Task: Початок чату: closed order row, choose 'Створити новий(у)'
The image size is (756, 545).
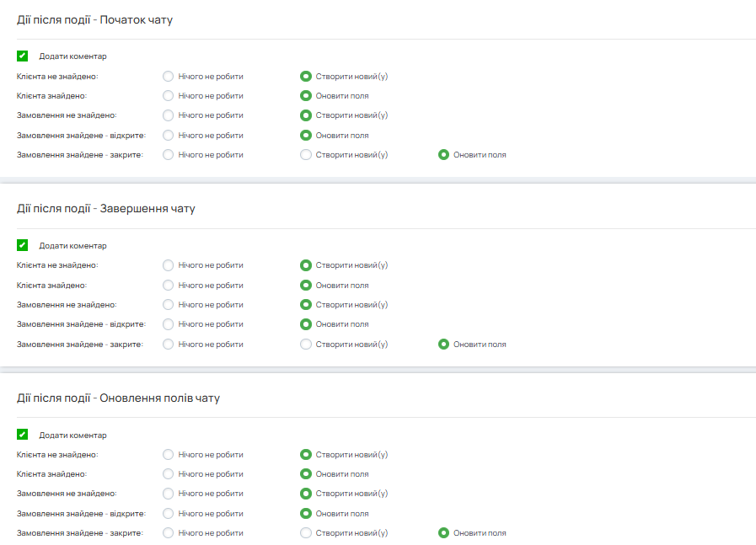Action: [306, 155]
